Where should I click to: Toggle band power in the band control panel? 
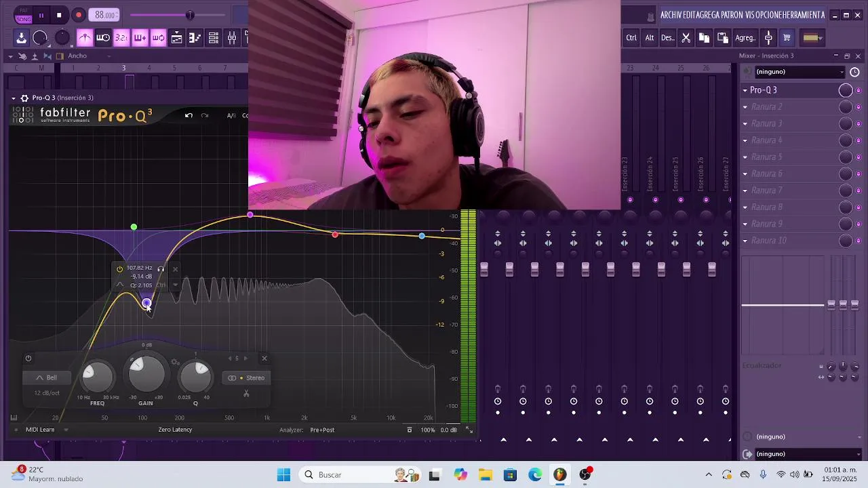pyautogui.click(x=28, y=359)
